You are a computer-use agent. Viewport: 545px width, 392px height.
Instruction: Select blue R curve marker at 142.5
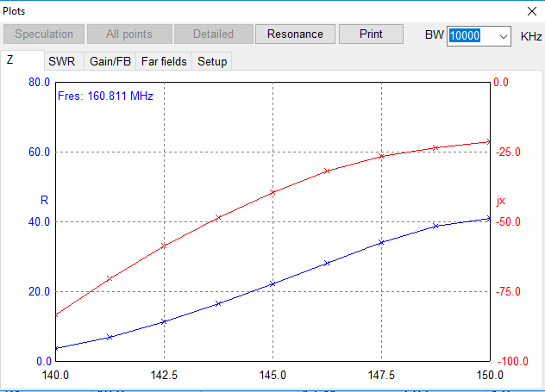[164, 321]
